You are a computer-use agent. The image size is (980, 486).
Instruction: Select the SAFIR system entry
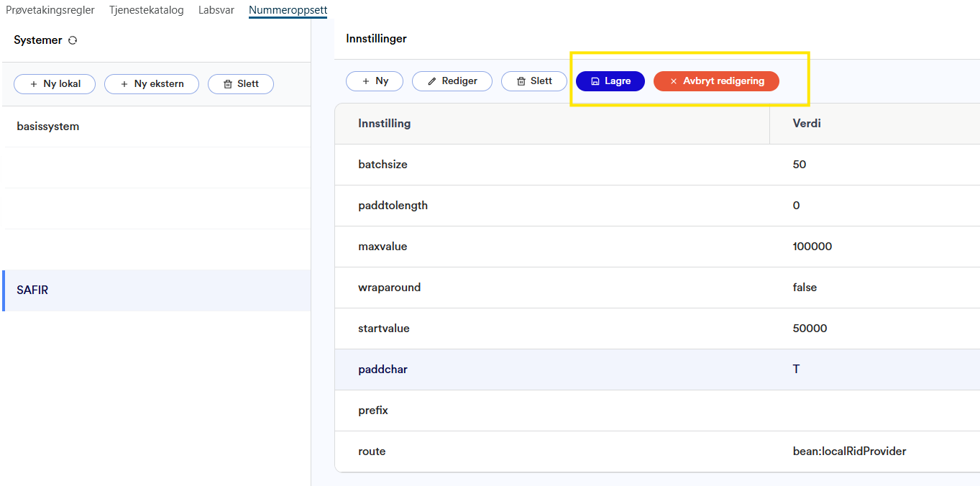[32, 290]
